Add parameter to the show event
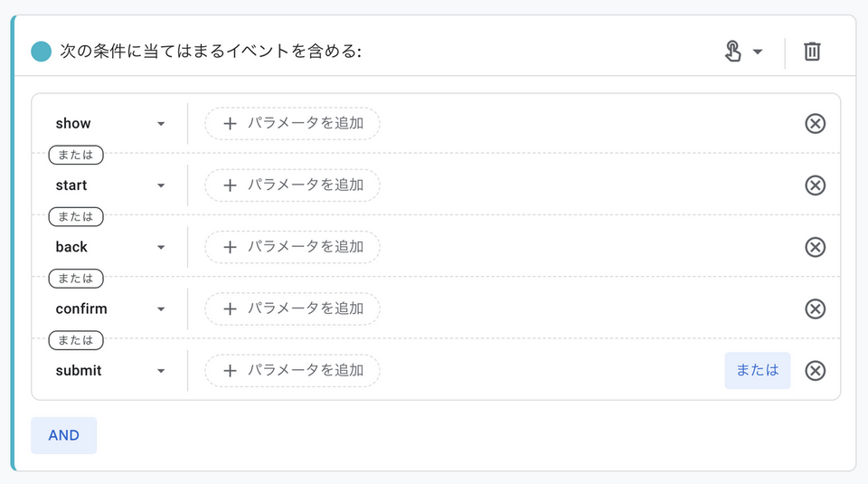 pyautogui.click(x=292, y=124)
